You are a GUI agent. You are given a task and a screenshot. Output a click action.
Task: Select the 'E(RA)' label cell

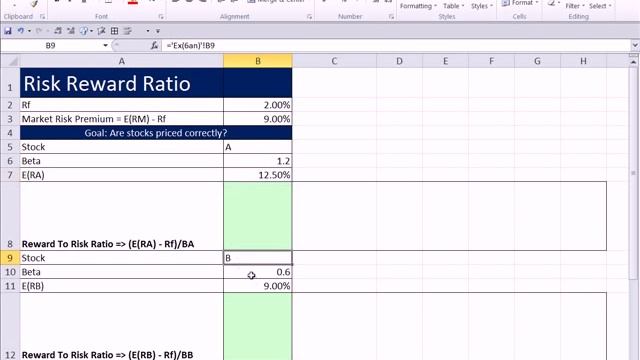[122, 175]
